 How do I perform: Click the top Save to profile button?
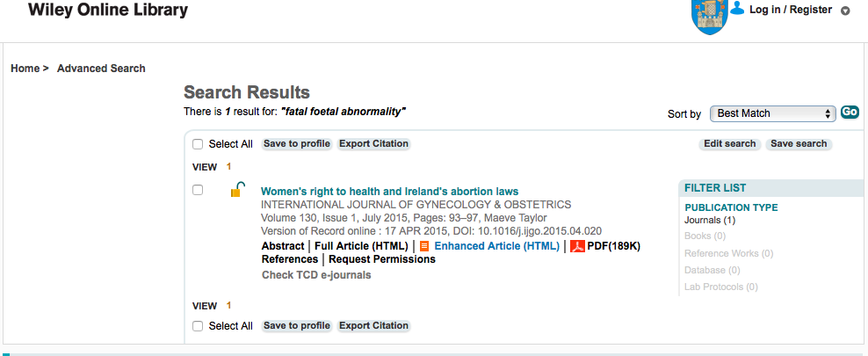point(297,144)
